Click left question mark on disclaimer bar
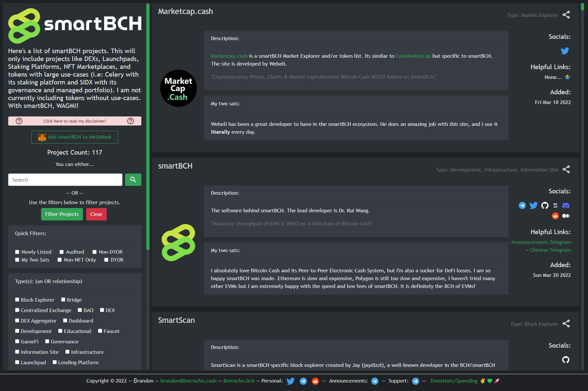The height and width of the screenshot is (391, 588). tap(19, 121)
